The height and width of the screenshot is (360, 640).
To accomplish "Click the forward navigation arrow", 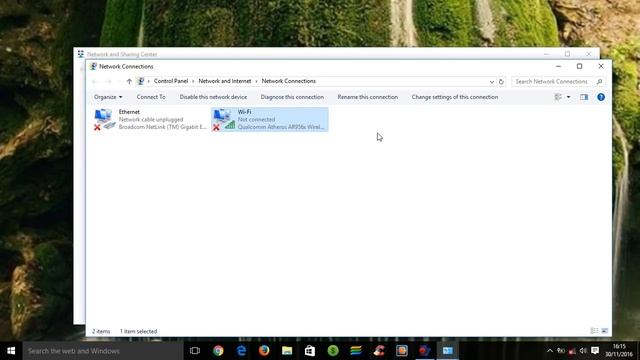I will coord(109,82).
